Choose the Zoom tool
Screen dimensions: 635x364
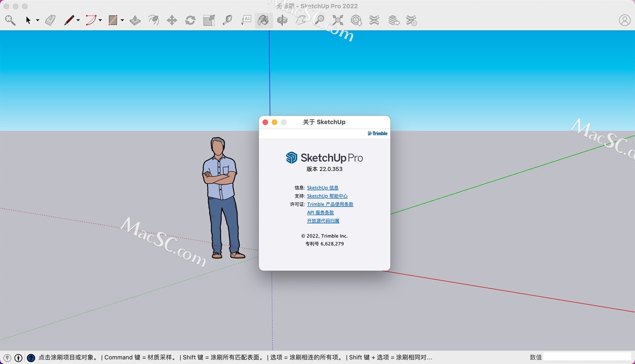pyautogui.click(x=319, y=20)
